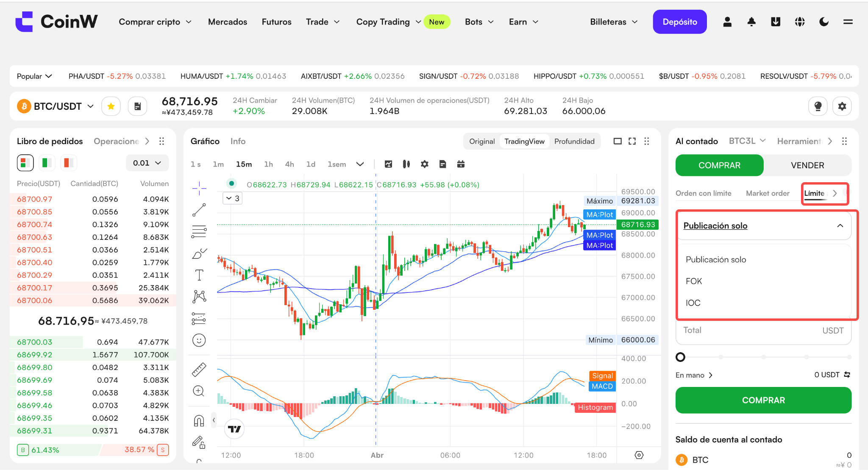This screenshot has height=470, width=868.
Task: Open the language globe icon
Action: [x=800, y=22]
